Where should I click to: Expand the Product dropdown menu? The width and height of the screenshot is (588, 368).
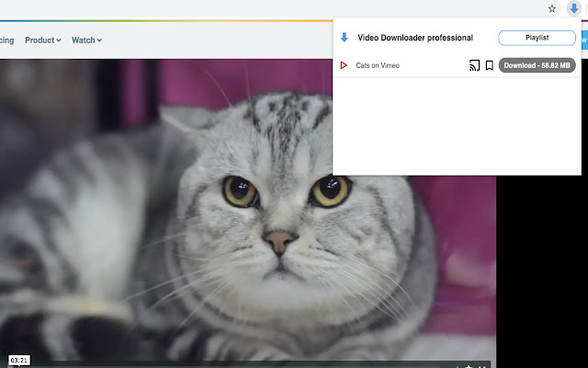(x=43, y=40)
